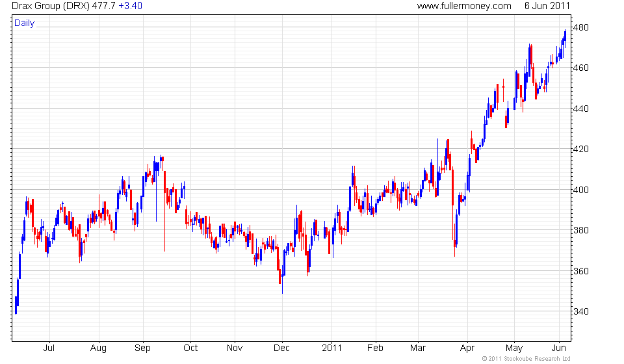Click the Dec month axis label

tap(281, 348)
